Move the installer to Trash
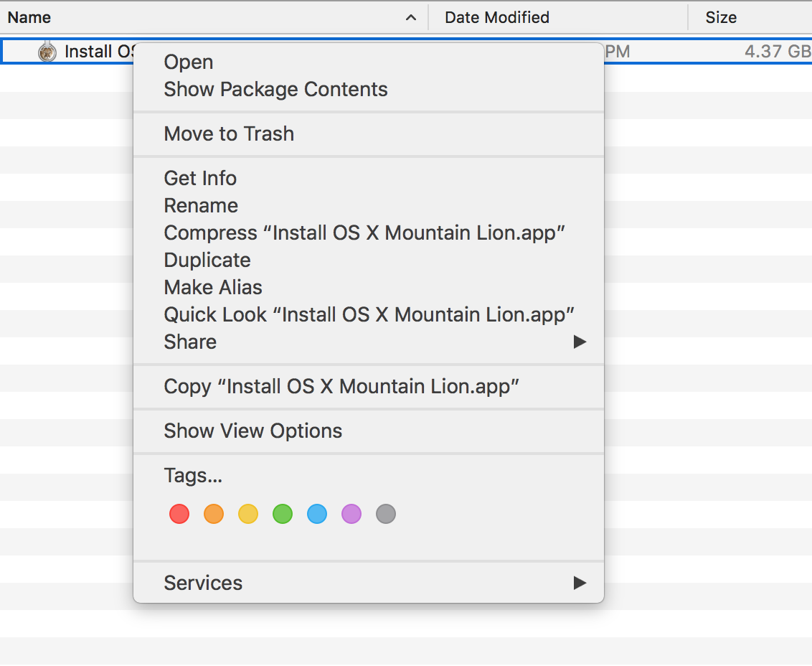 click(x=229, y=134)
